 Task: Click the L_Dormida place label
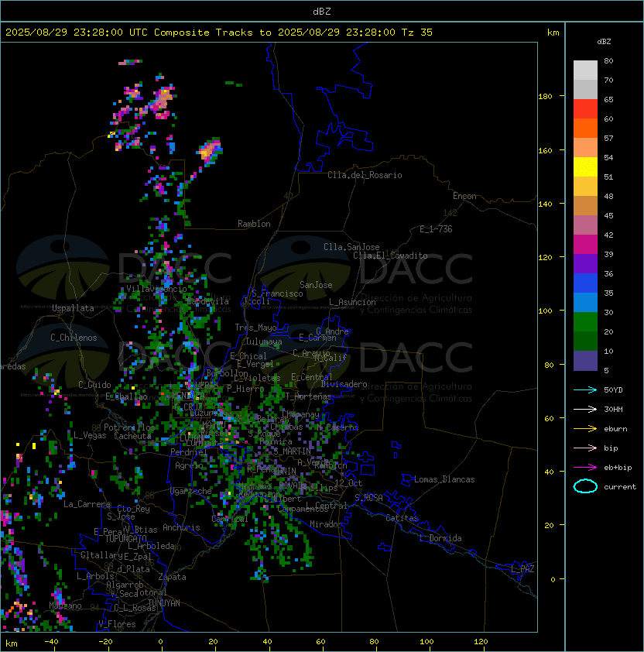tap(440, 538)
